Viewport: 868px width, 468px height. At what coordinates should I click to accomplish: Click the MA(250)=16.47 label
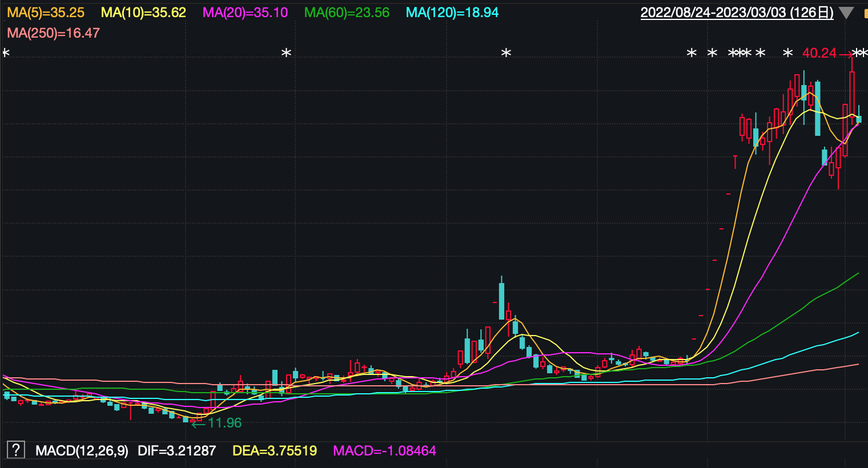(53, 33)
